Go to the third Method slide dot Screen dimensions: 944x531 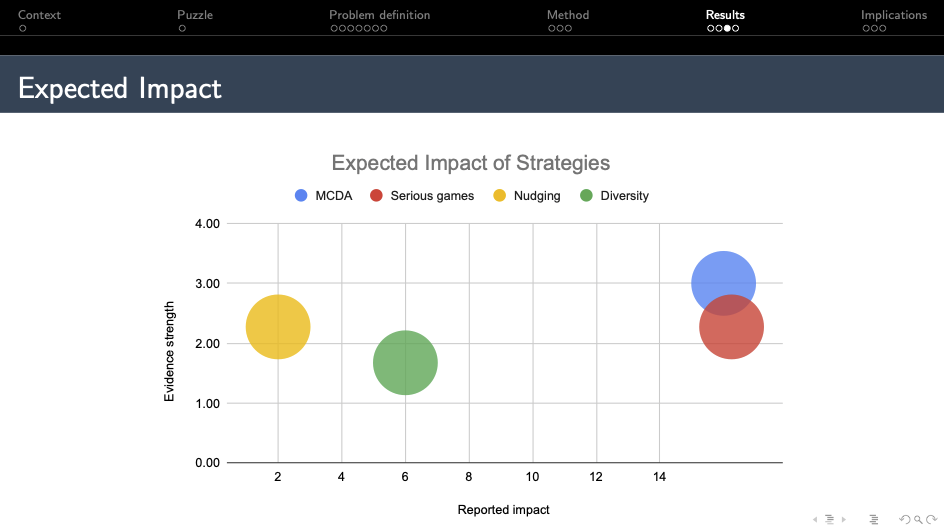(x=568, y=28)
